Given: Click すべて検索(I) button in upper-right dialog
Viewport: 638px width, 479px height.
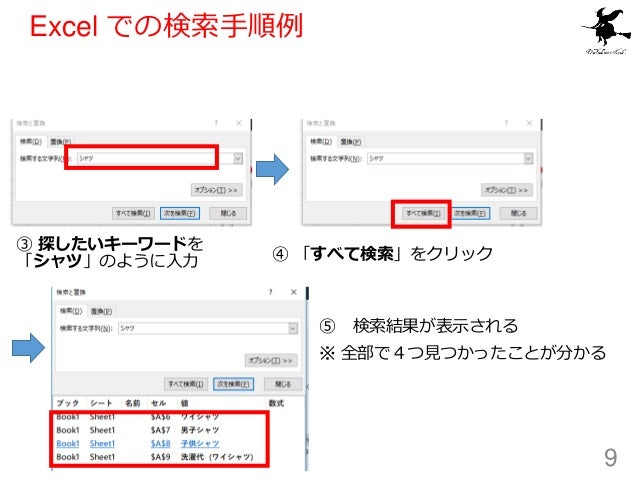Looking at the screenshot, I should (423, 213).
